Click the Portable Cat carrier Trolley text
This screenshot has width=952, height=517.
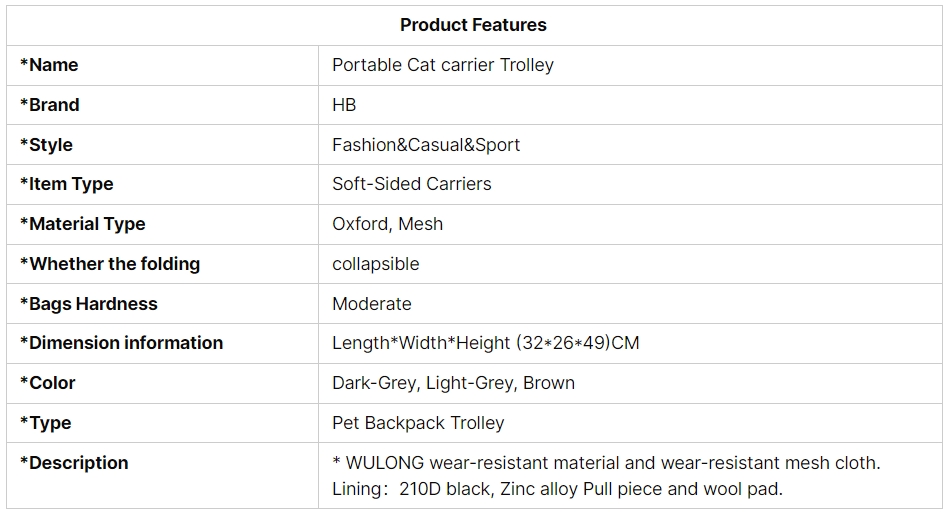(443, 65)
